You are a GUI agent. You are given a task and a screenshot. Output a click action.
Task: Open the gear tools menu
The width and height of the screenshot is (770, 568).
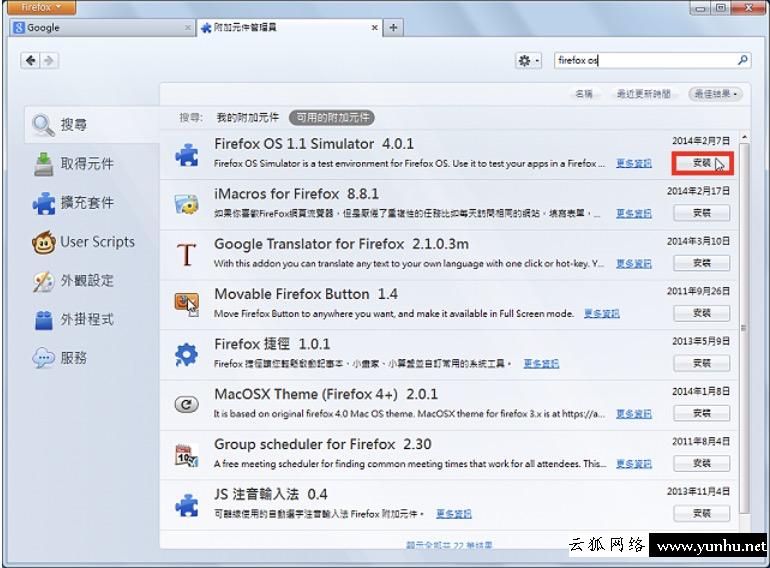click(x=528, y=60)
